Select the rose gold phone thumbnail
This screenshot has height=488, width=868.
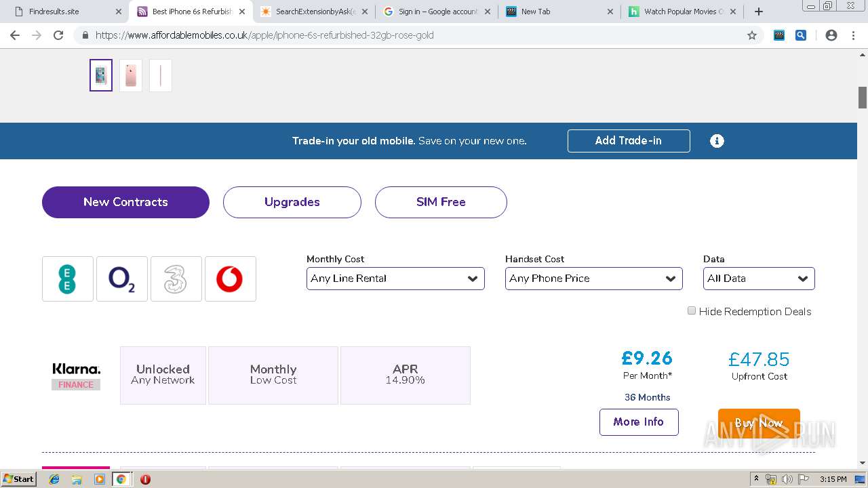click(131, 75)
